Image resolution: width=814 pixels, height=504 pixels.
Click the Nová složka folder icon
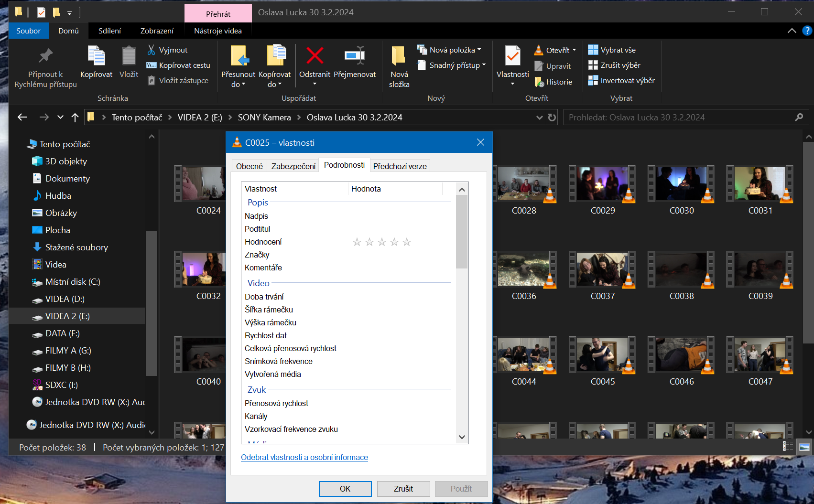399,56
